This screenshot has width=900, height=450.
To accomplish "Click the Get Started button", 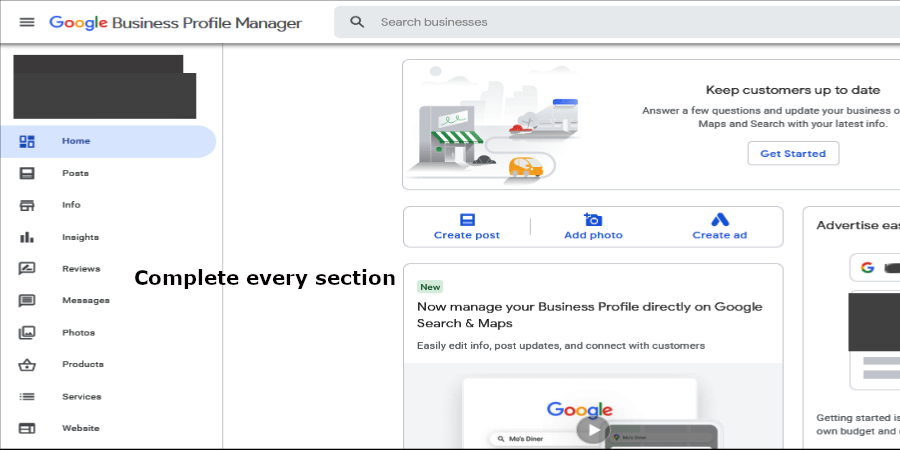I will 793,153.
